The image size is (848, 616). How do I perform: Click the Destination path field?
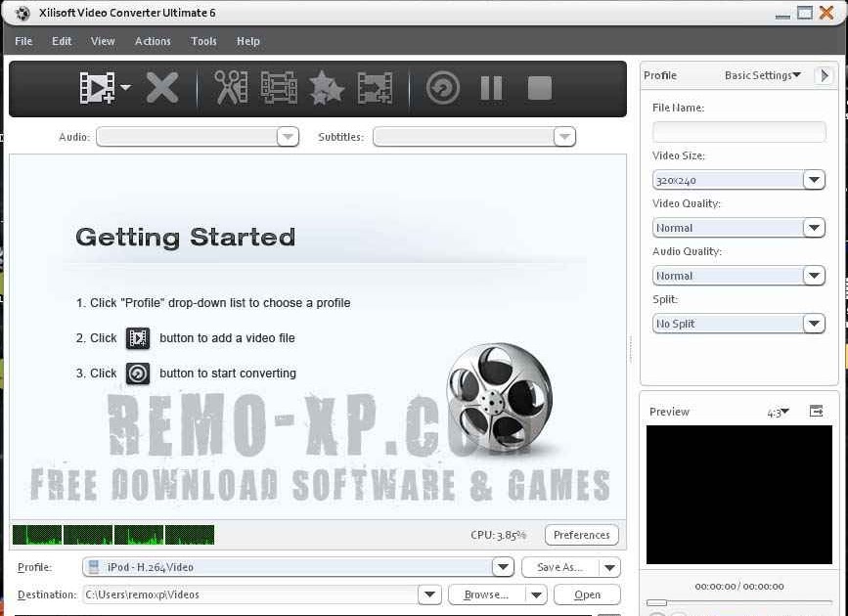click(x=251, y=594)
